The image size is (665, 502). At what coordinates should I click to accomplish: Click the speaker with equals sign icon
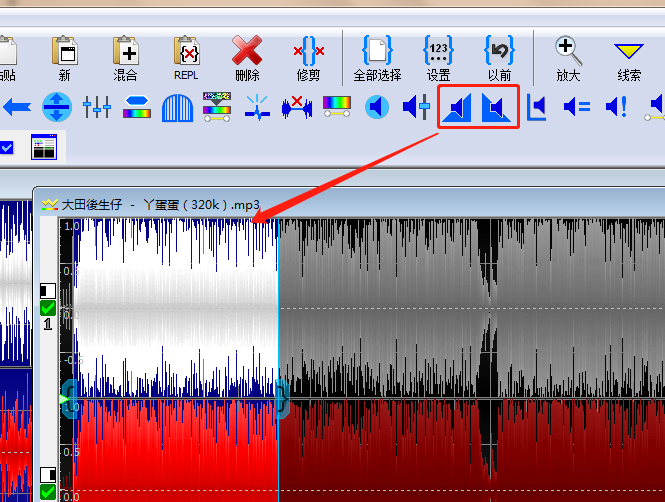coord(577,107)
